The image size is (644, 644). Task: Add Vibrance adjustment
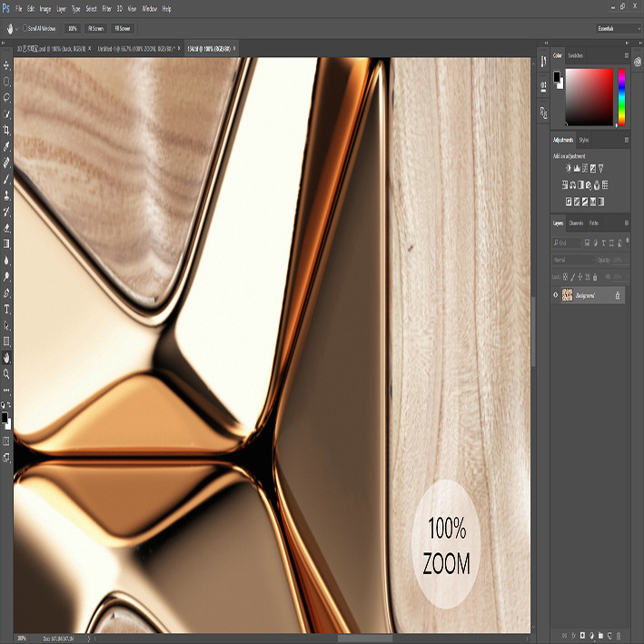click(601, 168)
